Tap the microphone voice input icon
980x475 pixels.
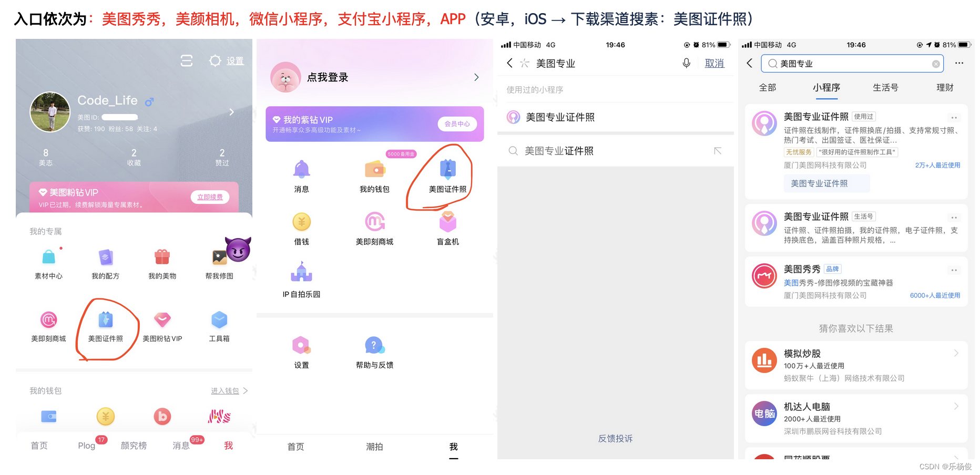(686, 63)
